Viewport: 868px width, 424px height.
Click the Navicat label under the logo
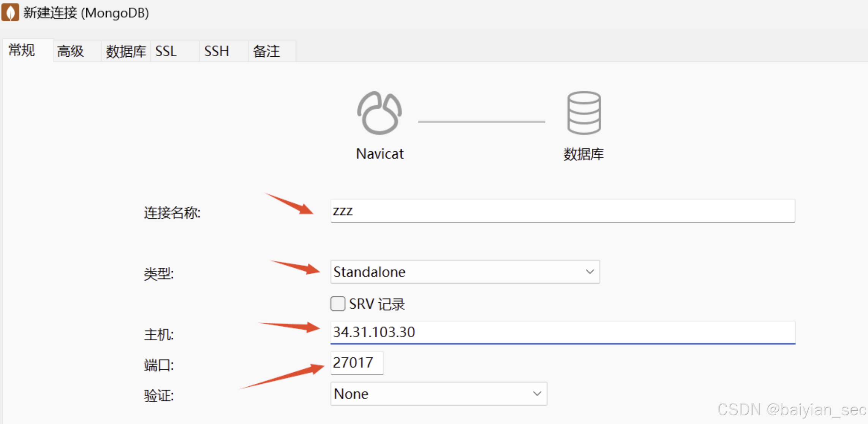[380, 154]
